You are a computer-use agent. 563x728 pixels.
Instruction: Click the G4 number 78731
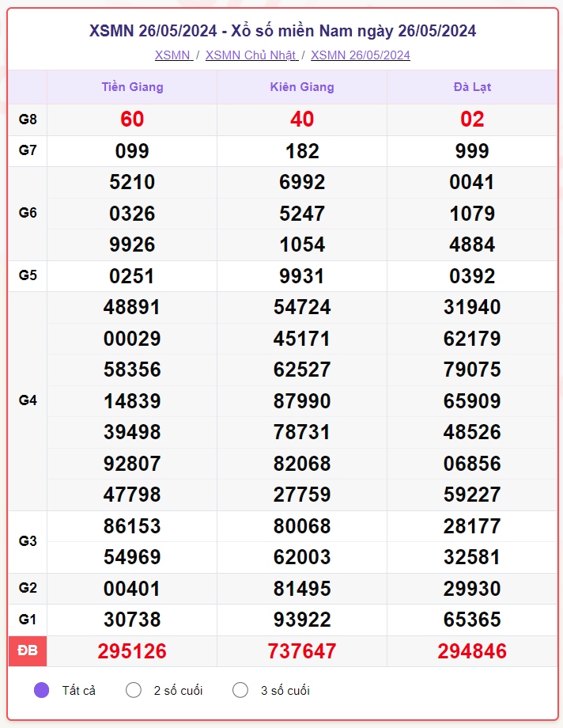tap(302, 432)
